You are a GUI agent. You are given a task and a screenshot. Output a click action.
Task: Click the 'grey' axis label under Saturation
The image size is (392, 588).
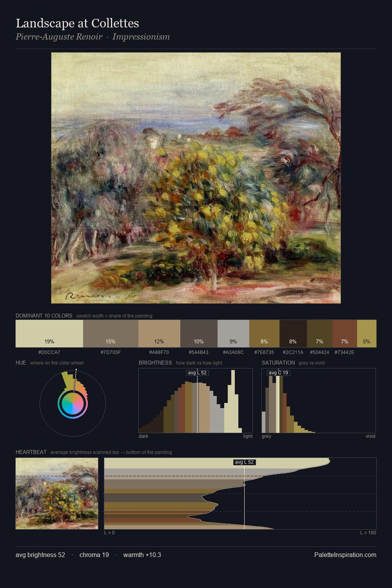coord(267,436)
